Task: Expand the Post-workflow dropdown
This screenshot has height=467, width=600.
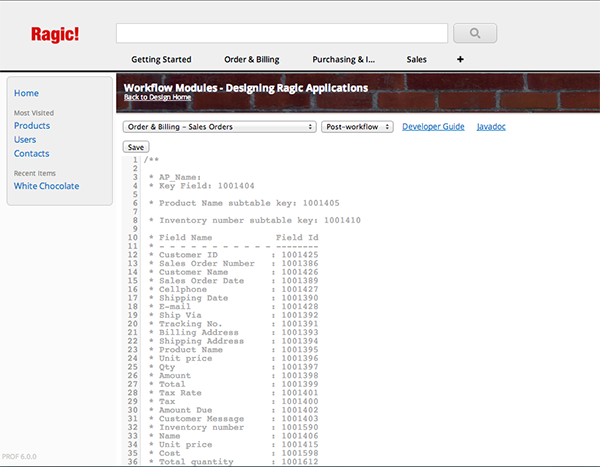Action: point(357,127)
